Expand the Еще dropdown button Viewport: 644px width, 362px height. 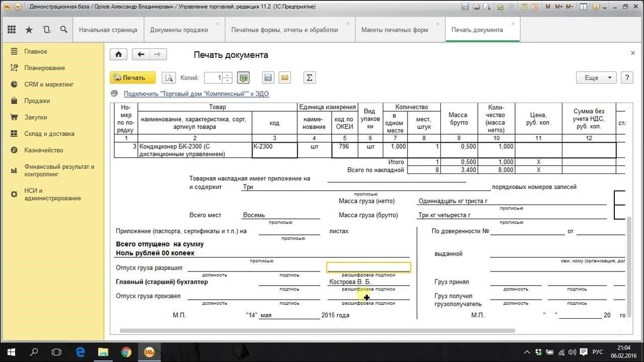pos(596,78)
